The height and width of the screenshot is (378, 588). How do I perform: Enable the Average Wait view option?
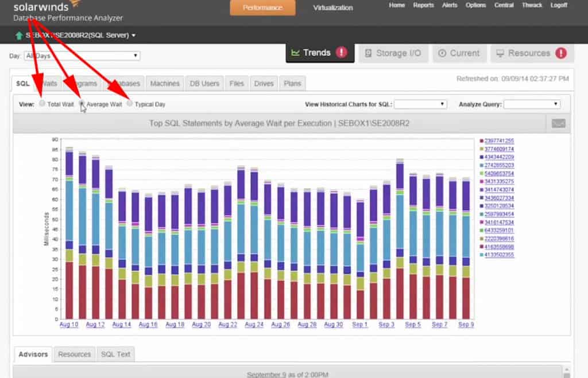(82, 103)
